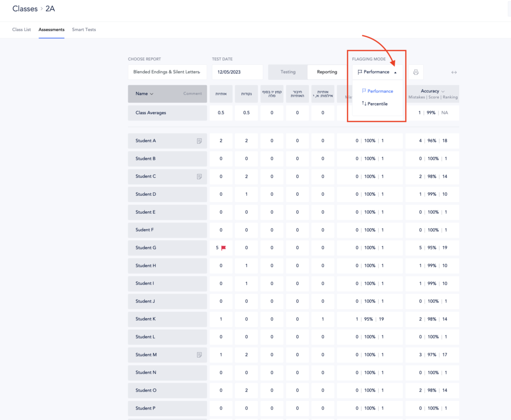Open Student C comment note icon
This screenshot has height=420, width=511.
(199, 176)
